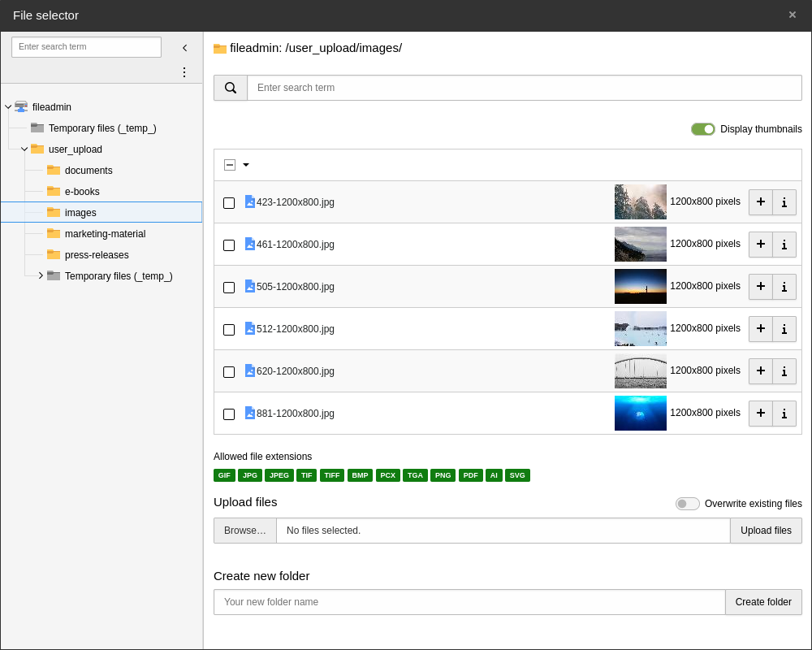
Task: Click the PNG allowed extension badge
Action: [x=443, y=475]
